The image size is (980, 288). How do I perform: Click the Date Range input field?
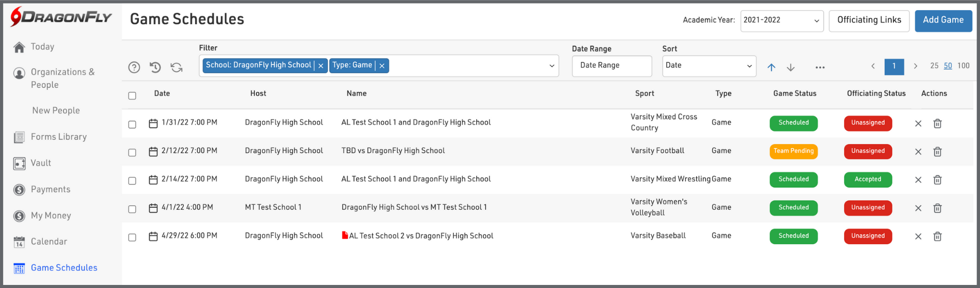point(611,66)
